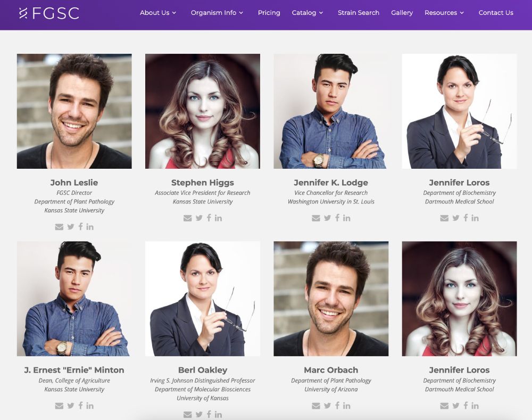Click J. Ernest Minton's LinkedIn icon
The width and height of the screenshot is (532, 420).
[x=90, y=406]
